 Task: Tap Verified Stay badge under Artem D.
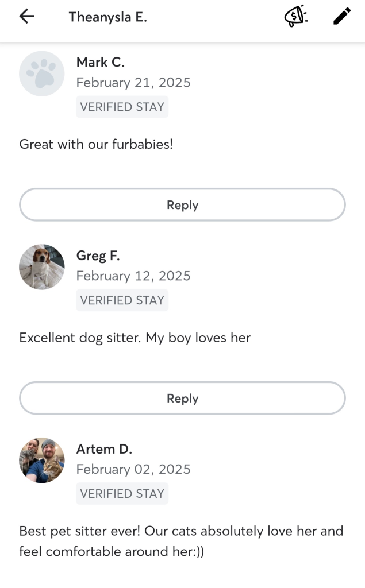tap(122, 494)
